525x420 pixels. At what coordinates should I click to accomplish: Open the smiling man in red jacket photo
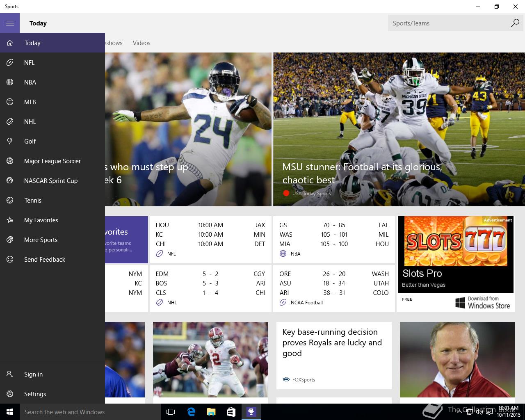457,360
